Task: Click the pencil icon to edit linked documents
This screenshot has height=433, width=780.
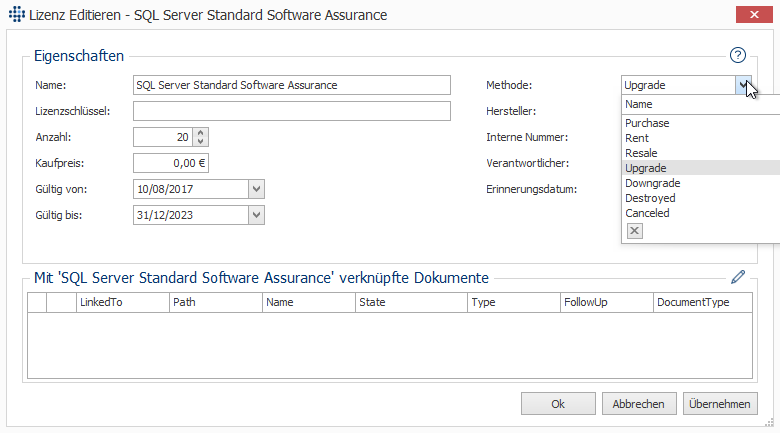Action: [x=738, y=277]
